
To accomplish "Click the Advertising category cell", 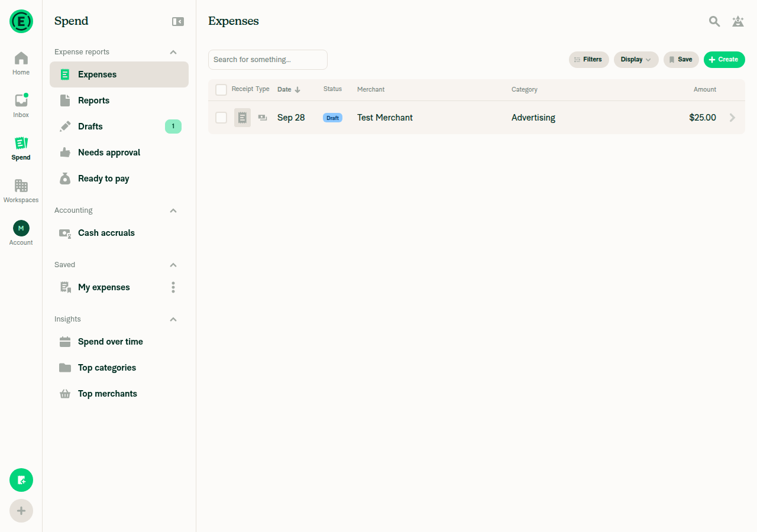I will (533, 118).
